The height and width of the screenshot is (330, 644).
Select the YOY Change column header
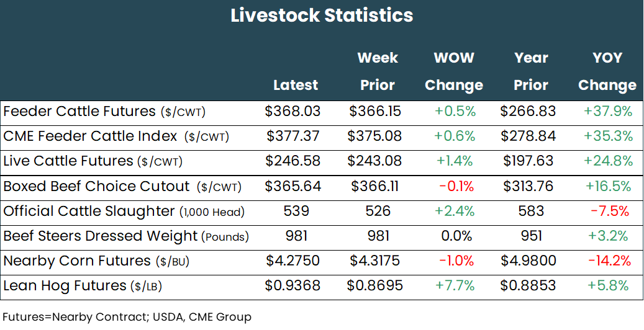pos(607,71)
